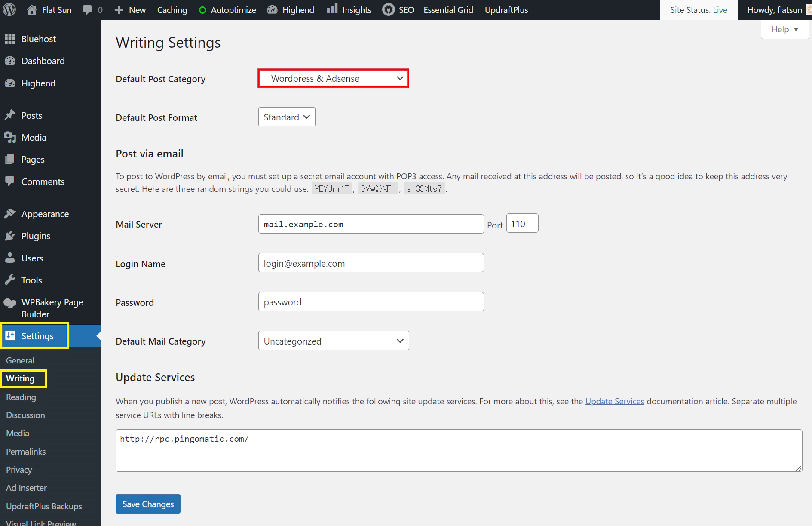Image resolution: width=812 pixels, height=526 pixels.
Task: Open the Caching menu in admin bar
Action: click(x=172, y=10)
